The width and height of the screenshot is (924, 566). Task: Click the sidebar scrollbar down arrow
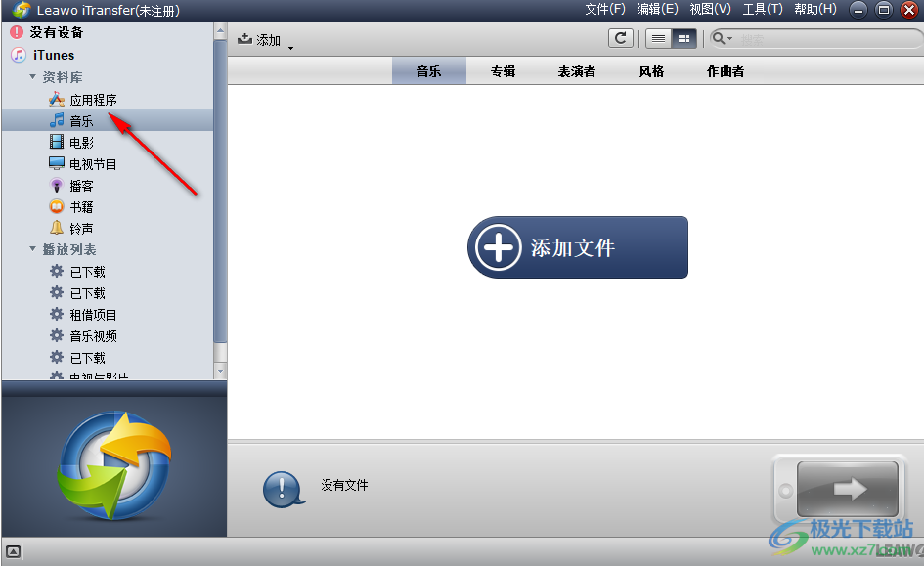(x=220, y=371)
